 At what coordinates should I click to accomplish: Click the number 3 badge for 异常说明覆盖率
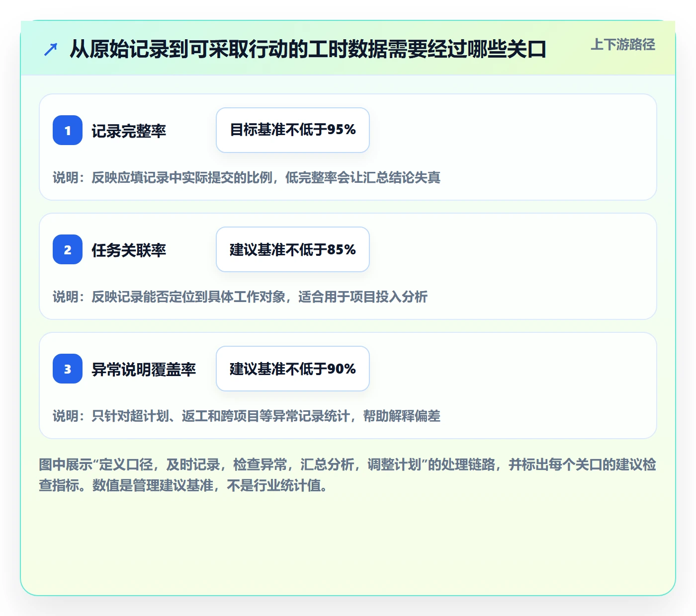tap(68, 369)
